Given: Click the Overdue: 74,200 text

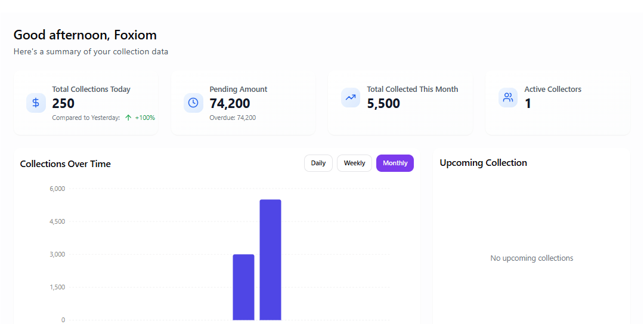Looking at the screenshot, I should coord(233,118).
